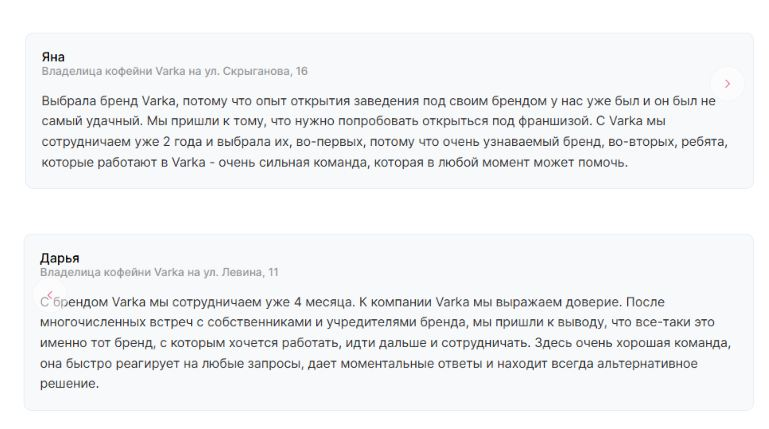Click the reviewer name "Дарья"

tap(59, 257)
